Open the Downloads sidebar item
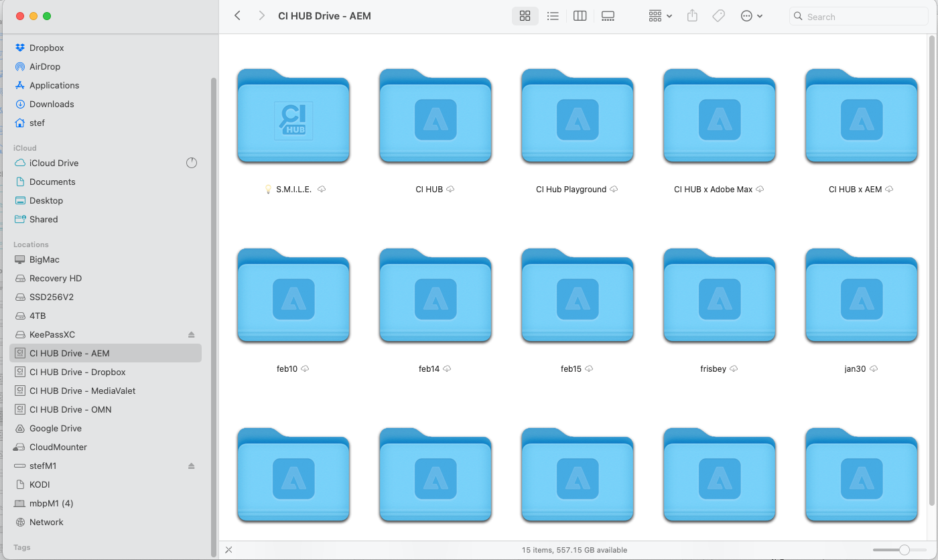The image size is (938, 560). (52, 104)
